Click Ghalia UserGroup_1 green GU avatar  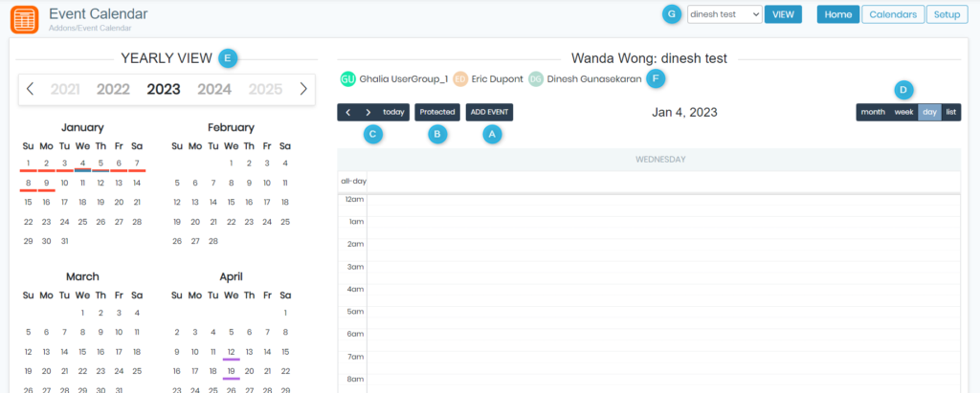(x=348, y=78)
